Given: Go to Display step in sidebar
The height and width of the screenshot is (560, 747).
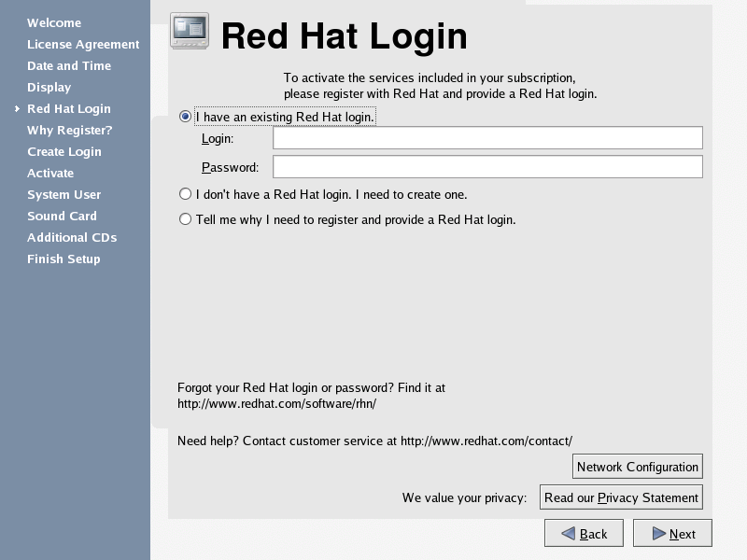Looking at the screenshot, I should [x=49, y=88].
